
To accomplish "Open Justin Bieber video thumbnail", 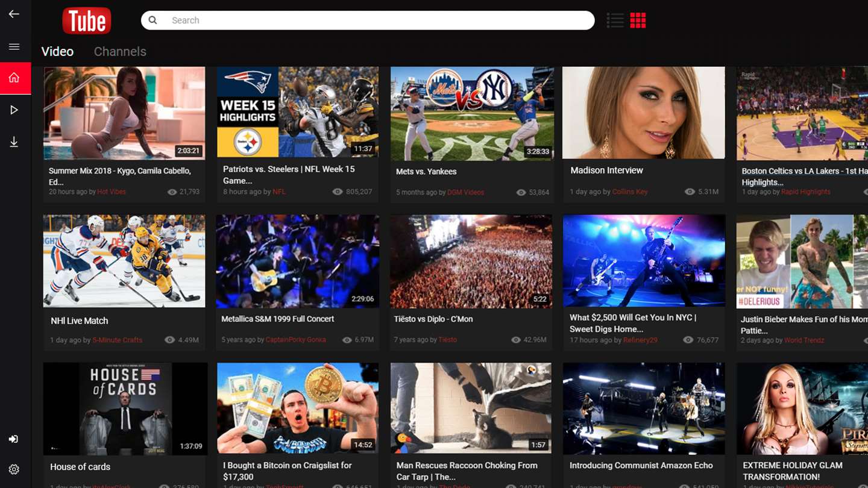I will point(802,261).
